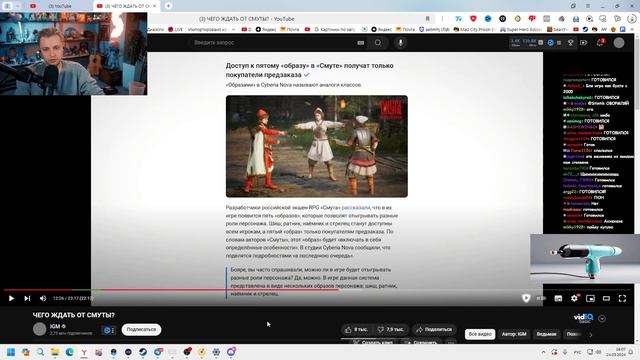This screenshot has width=640, height=360.
Task: Open Yandex Browser from the taskbar
Action: tap(84, 352)
